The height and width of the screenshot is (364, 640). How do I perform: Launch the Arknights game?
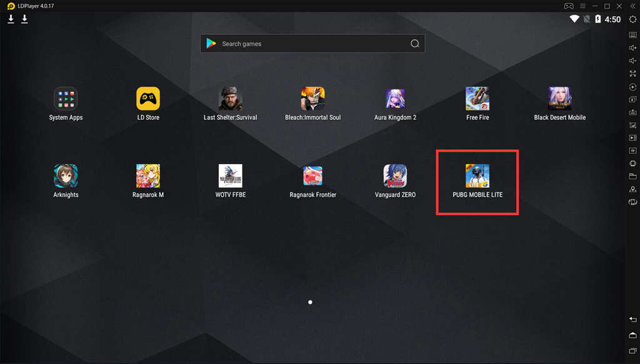(66, 176)
